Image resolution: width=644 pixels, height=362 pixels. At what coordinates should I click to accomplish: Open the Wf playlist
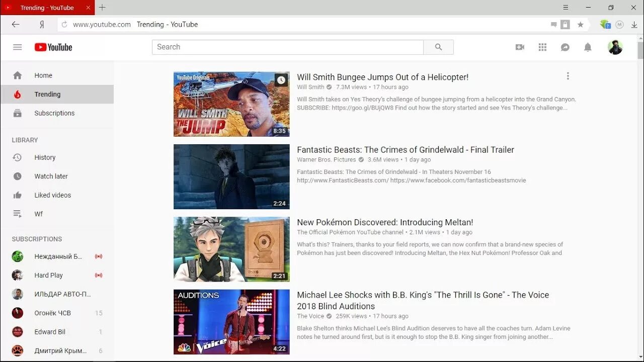pos(57,214)
